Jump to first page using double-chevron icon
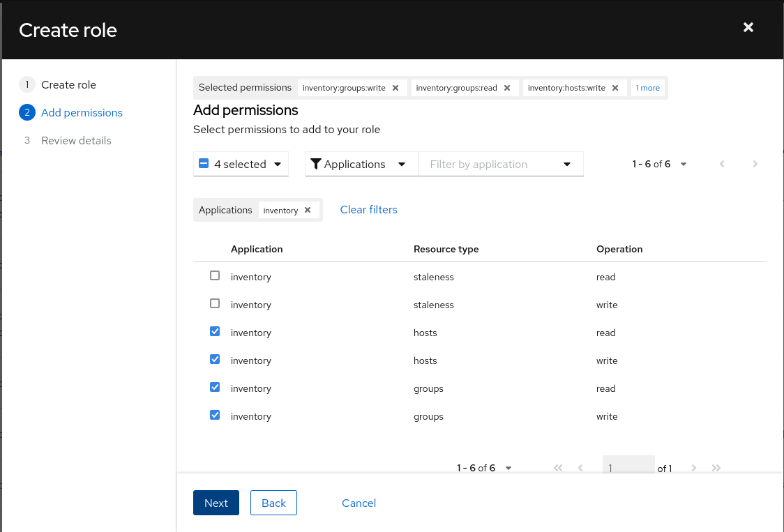 click(x=558, y=468)
